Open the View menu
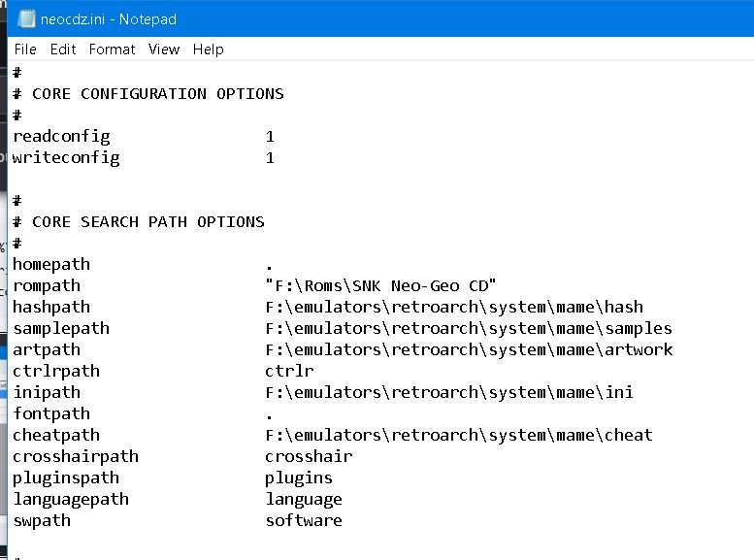The width and height of the screenshot is (754, 560). point(164,49)
